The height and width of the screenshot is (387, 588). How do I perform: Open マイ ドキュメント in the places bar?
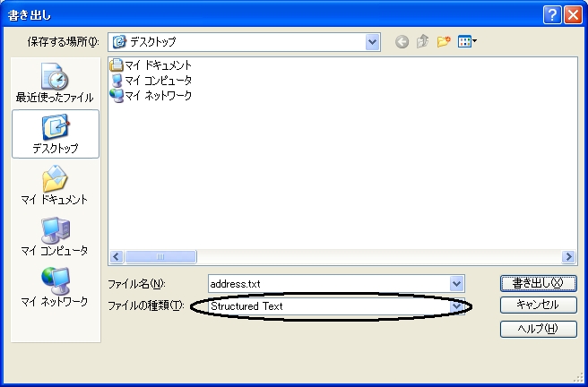coord(55,185)
